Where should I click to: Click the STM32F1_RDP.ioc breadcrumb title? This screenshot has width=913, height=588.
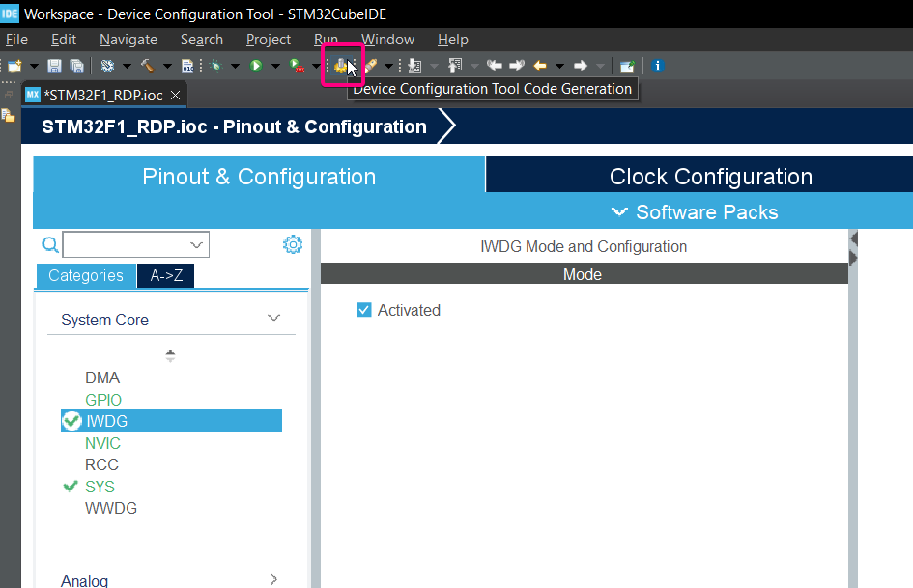tap(234, 126)
